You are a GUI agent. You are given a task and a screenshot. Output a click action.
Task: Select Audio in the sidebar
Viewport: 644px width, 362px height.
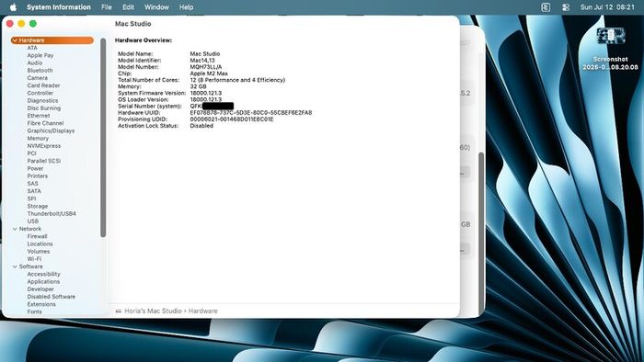coord(35,62)
